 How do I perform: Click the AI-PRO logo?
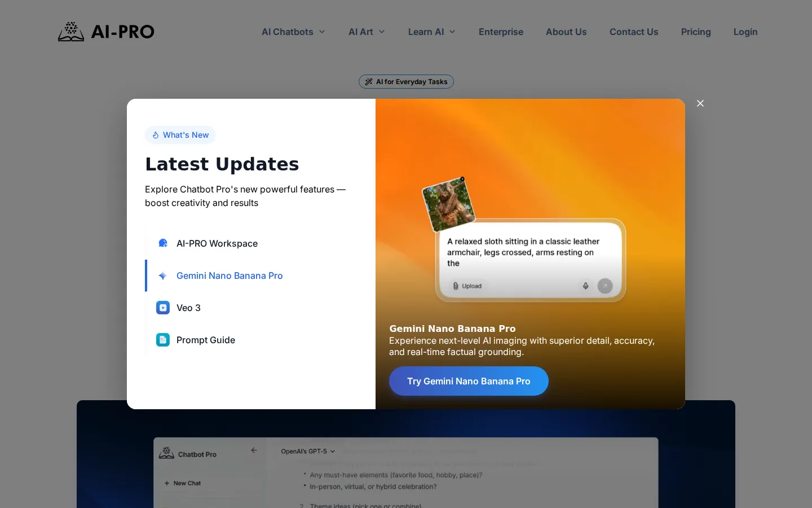106,32
